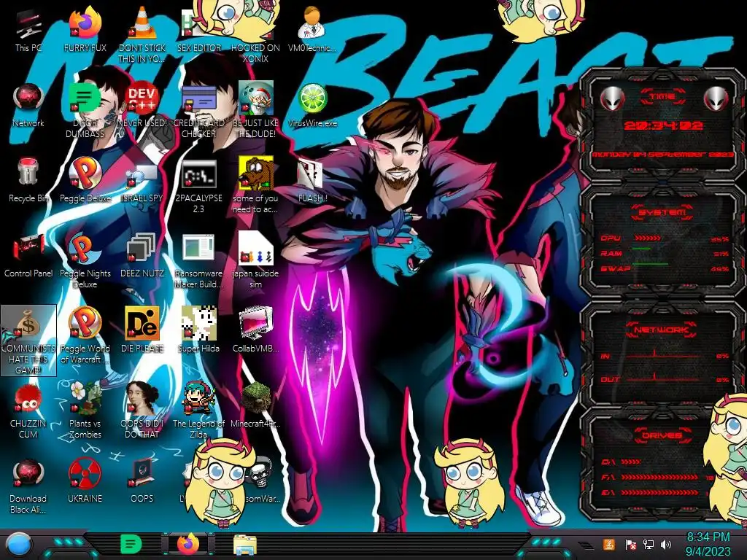Open the CollabVMB desktop icon

(255, 330)
